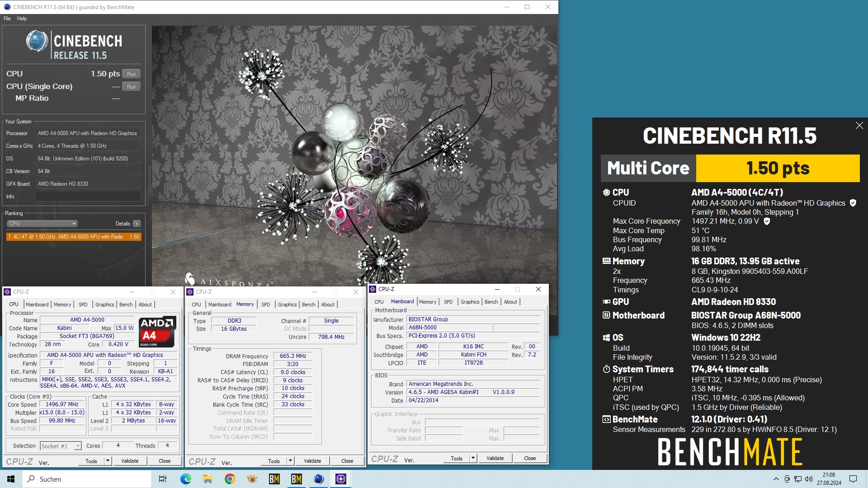Open Graphics tab in left CPU-Z window
This screenshot has width=868, height=488.
105,305
